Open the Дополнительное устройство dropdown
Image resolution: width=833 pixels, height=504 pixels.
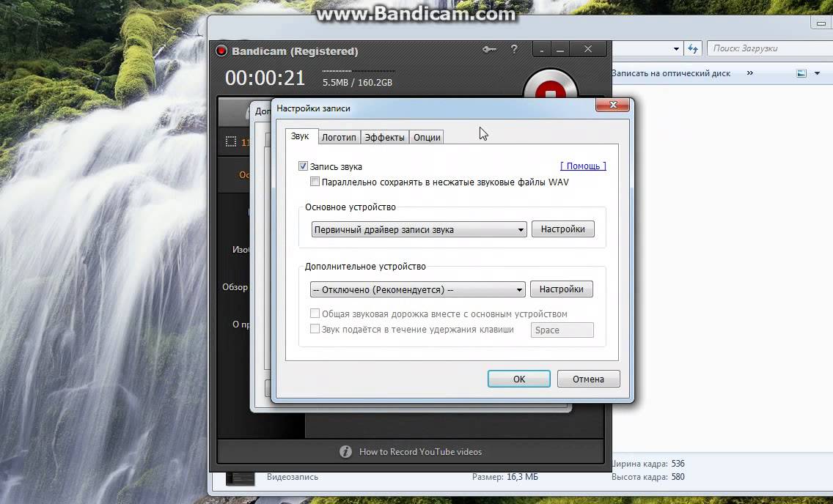pos(417,289)
